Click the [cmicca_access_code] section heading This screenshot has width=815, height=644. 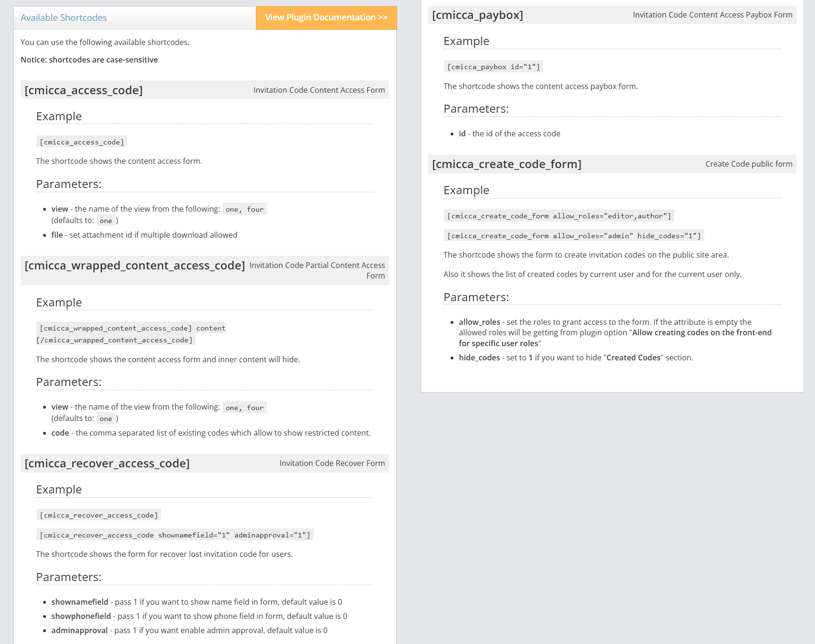tap(83, 90)
